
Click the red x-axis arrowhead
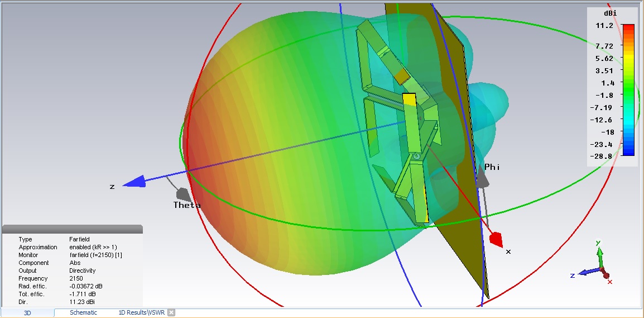[495, 240]
